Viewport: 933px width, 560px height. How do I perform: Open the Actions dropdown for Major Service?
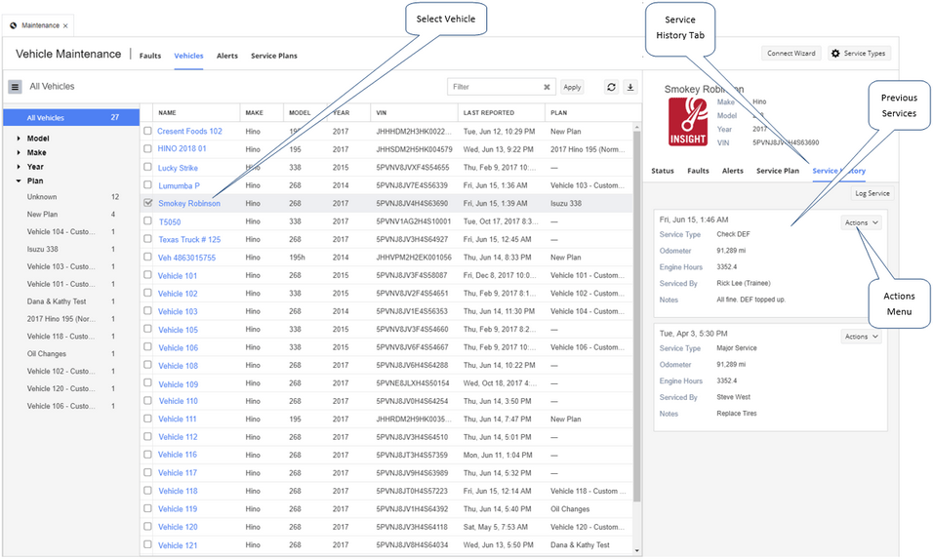[x=861, y=337]
